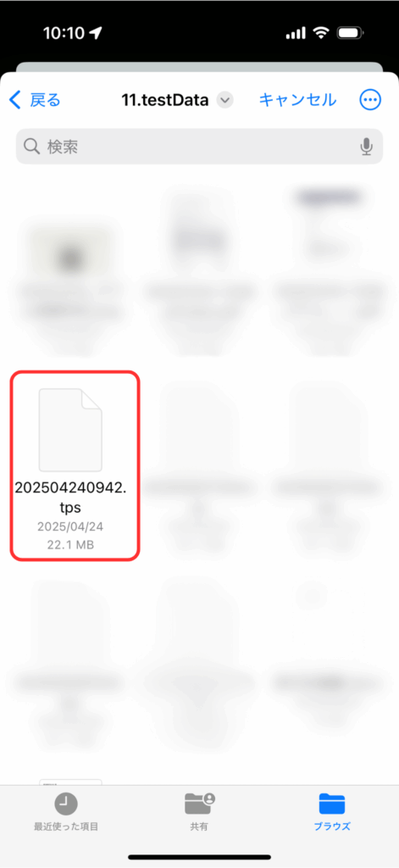The height and width of the screenshot is (868, 399).
Task: Open the ellipsis more options menu
Action: point(370,100)
